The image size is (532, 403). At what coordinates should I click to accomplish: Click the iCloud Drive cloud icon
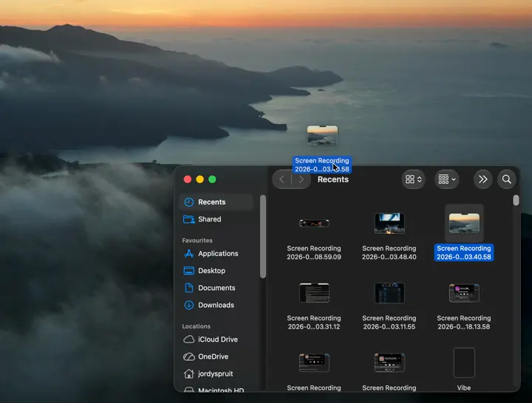189,340
